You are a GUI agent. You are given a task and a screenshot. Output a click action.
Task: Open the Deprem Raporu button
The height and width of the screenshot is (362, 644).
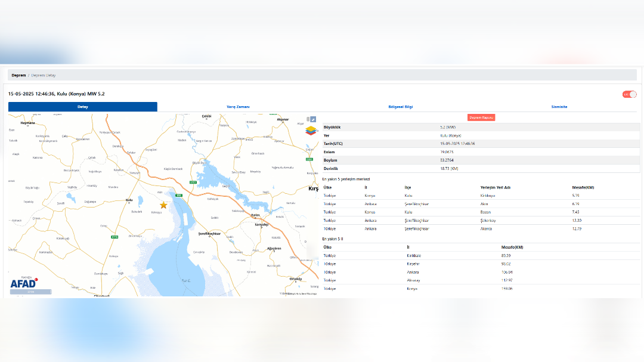[481, 117]
